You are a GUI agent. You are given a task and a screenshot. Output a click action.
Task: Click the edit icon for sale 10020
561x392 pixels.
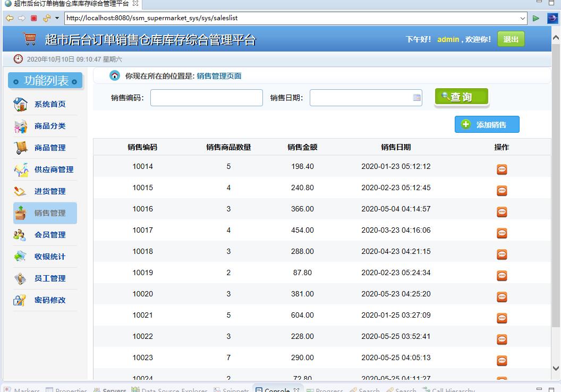point(501,297)
